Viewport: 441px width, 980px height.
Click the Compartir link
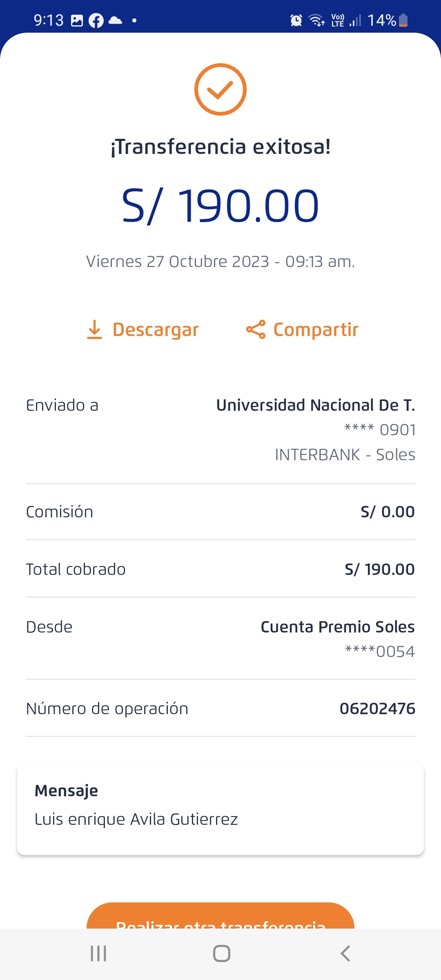click(316, 330)
